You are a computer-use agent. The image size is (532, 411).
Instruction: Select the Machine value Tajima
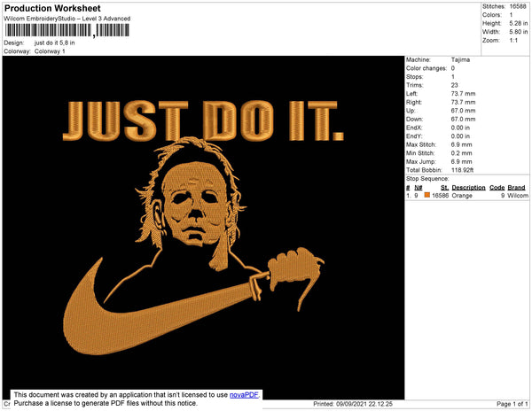coord(460,59)
